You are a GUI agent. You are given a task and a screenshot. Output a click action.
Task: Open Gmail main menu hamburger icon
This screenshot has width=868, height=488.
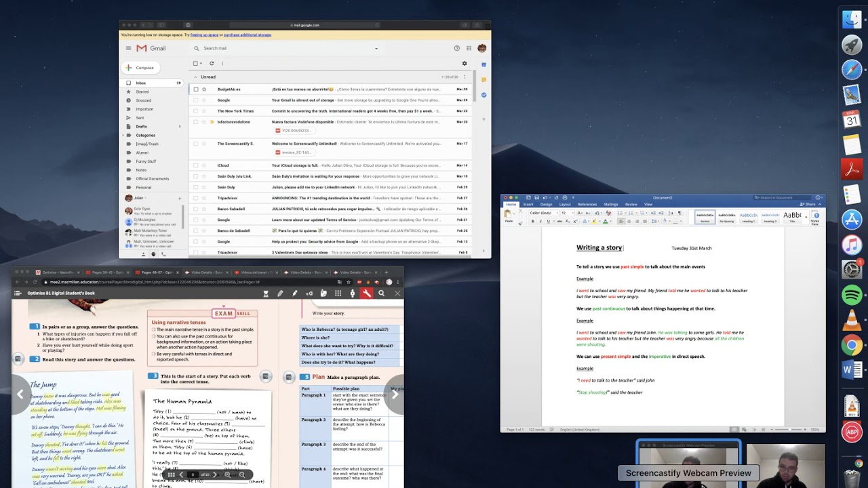128,48
